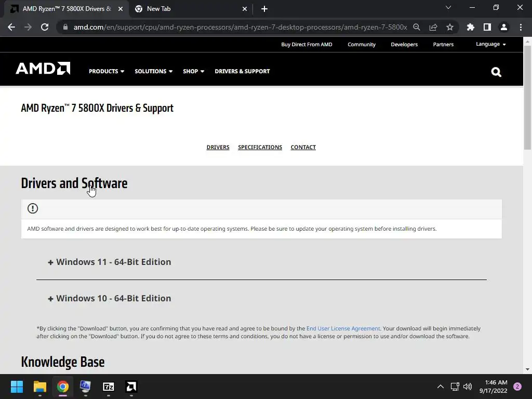This screenshot has width=532, height=399.
Task: Open DRIVERS & SUPPORT in navigation
Action: 242,71
